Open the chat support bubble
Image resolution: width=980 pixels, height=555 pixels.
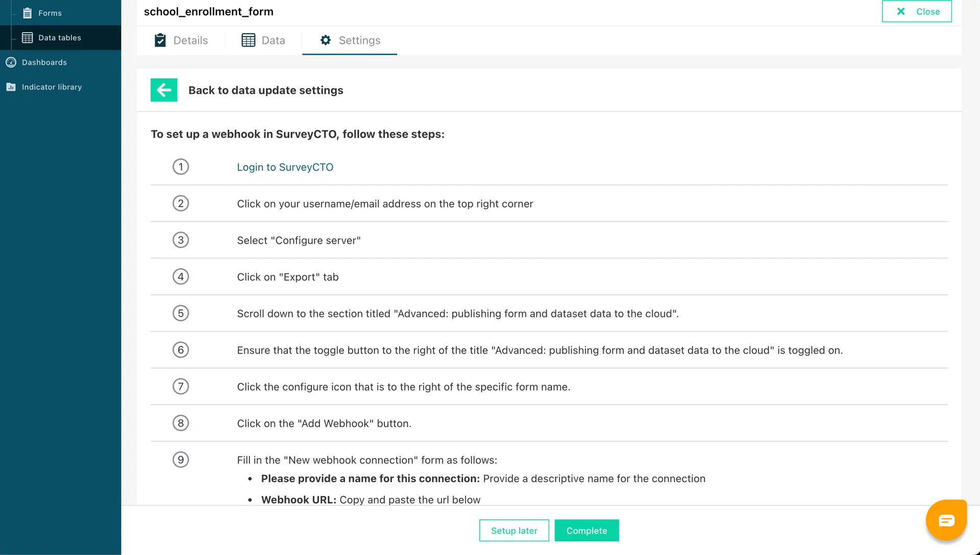pyautogui.click(x=946, y=520)
